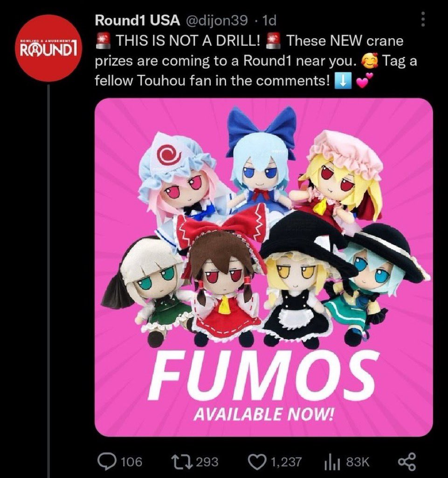
Task: Click the reply comment bubble icon
Action: tap(107, 462)
